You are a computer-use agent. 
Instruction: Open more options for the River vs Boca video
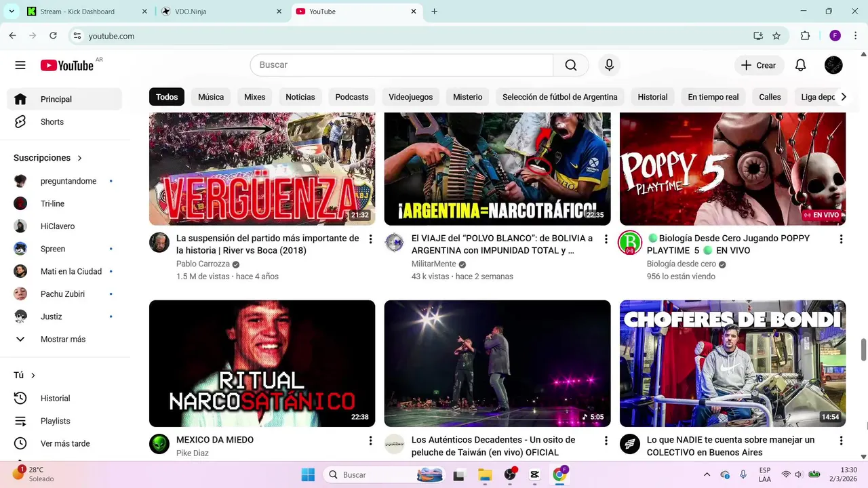coord(370,239)
